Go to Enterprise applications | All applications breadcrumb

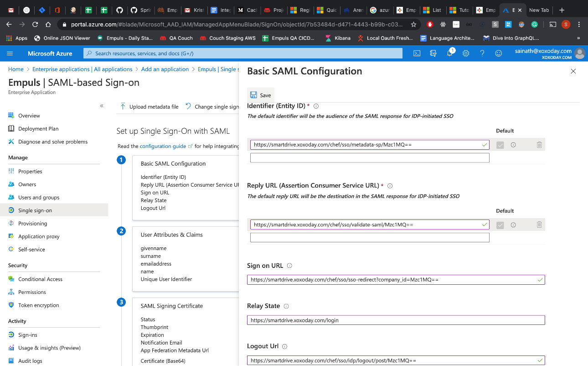[x=83, y=69]
